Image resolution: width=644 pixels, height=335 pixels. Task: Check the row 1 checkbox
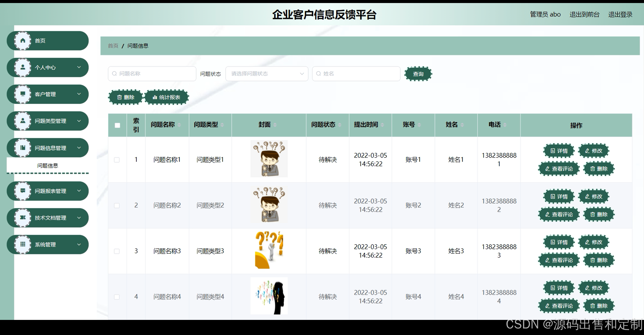pyautogui.click(x=117, y=160)
